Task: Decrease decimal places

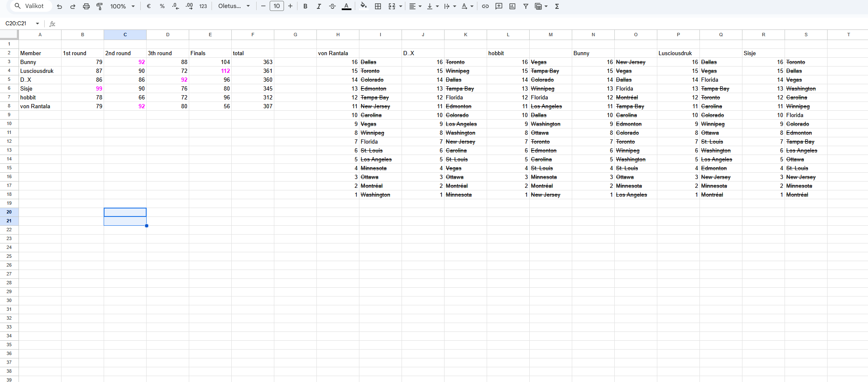Action: [x=175, y=6]
